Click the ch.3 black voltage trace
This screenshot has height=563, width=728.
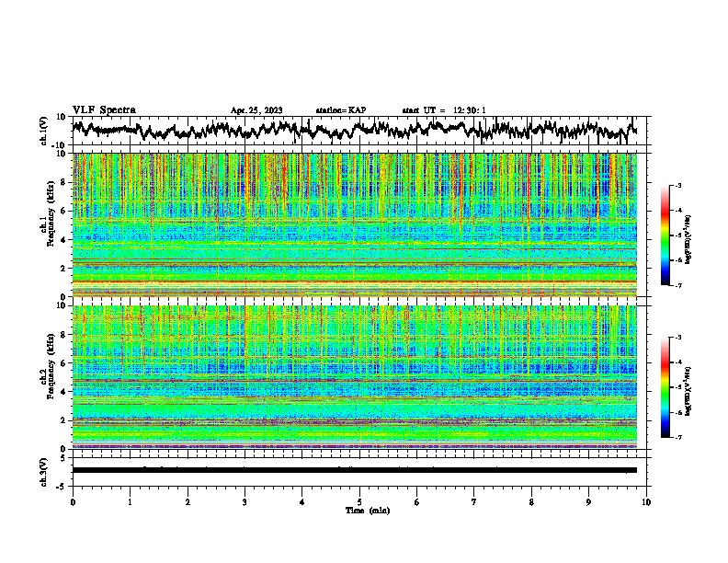tap(355, 470)
